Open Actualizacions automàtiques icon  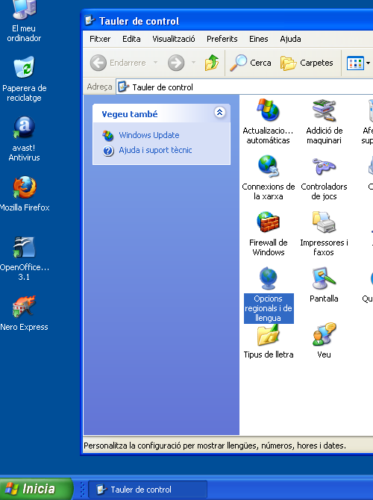pyautogui.click(x=268, y=121)
